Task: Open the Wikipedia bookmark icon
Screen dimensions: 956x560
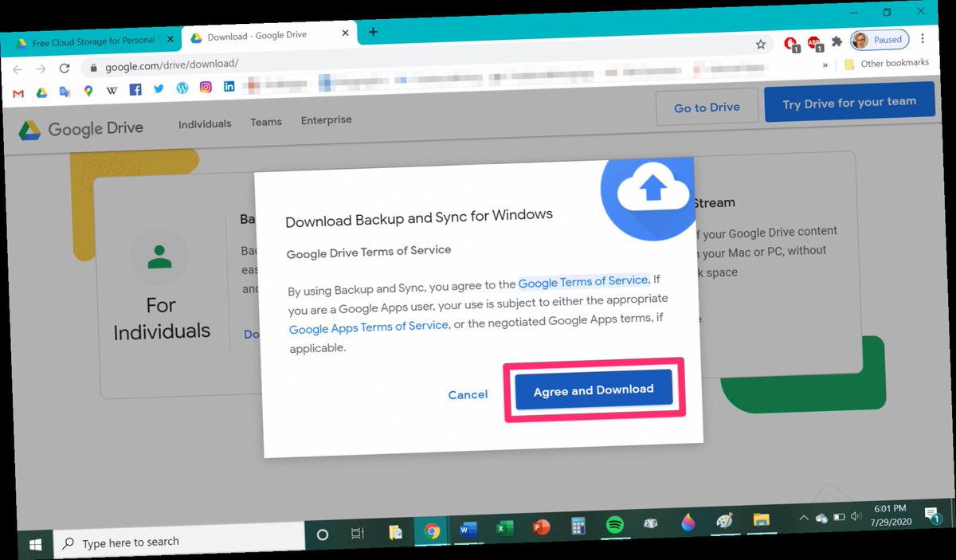Action: [112, 91]
